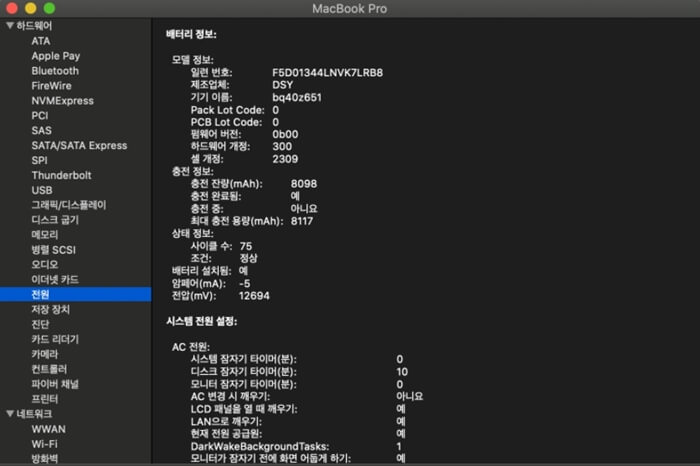
Task: Choose the FireWire sidebar item
Action: [51, 86]
